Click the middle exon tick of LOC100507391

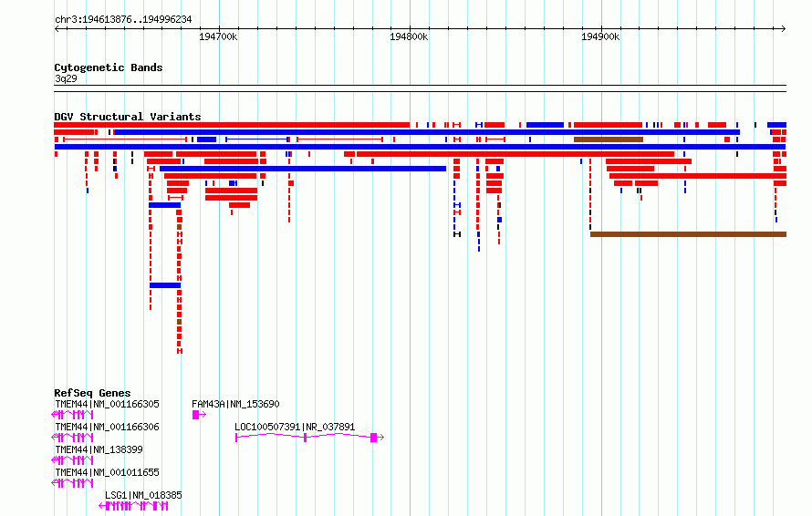(305, 438)
